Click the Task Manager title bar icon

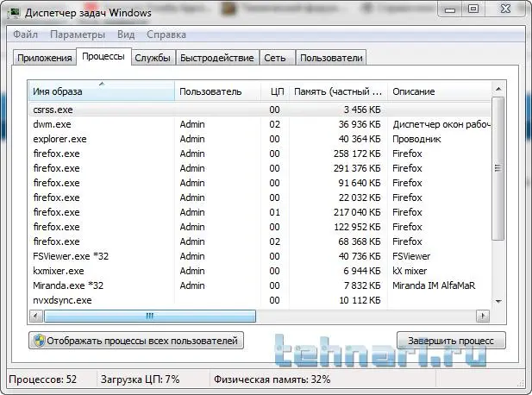14,13
